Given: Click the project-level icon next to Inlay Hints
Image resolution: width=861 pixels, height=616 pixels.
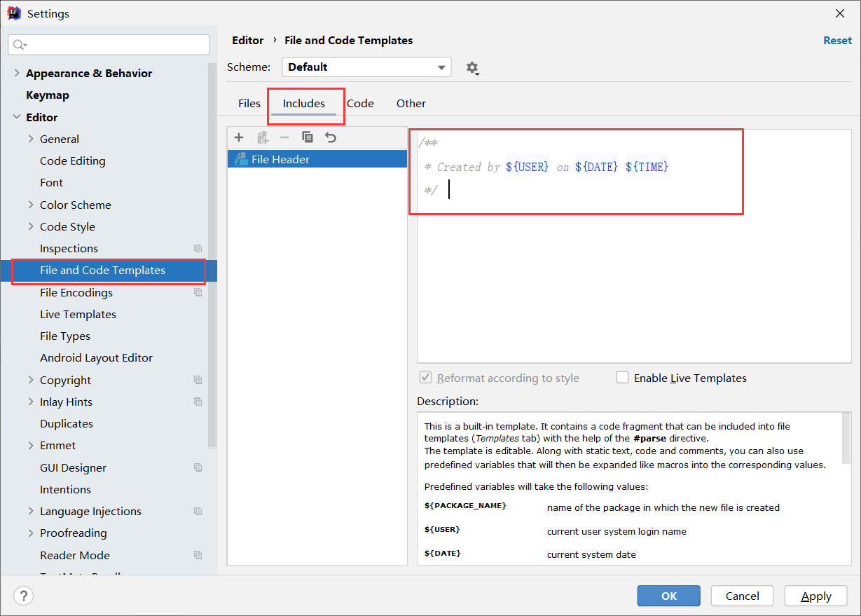Looking at the screenshot, I should click(x=198, y=402).
